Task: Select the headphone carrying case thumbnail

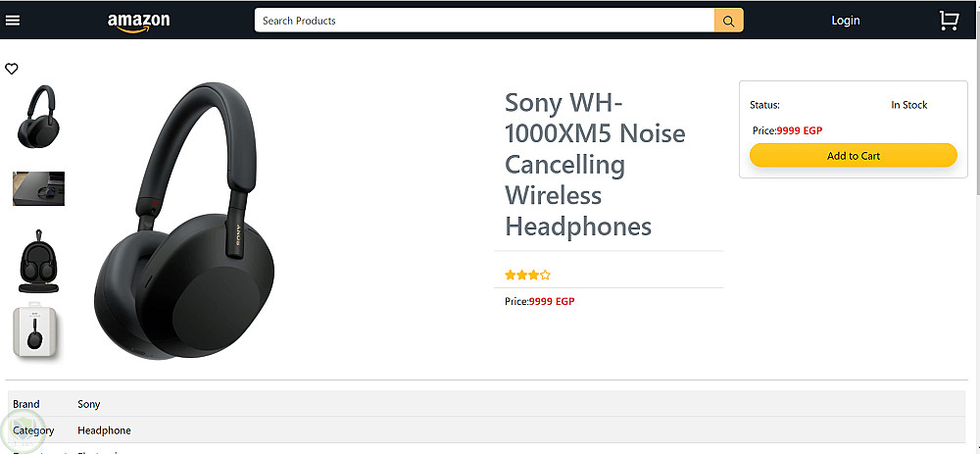Action: coord(38,263)
